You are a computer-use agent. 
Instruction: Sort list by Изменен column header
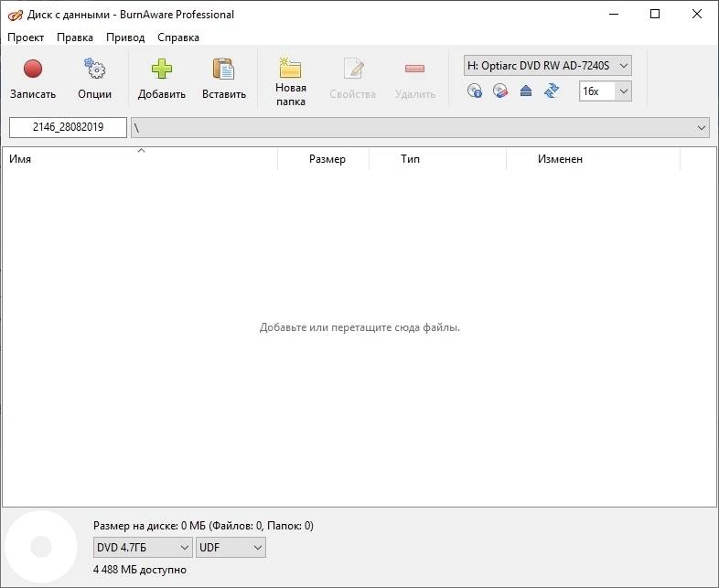point(593,159)
